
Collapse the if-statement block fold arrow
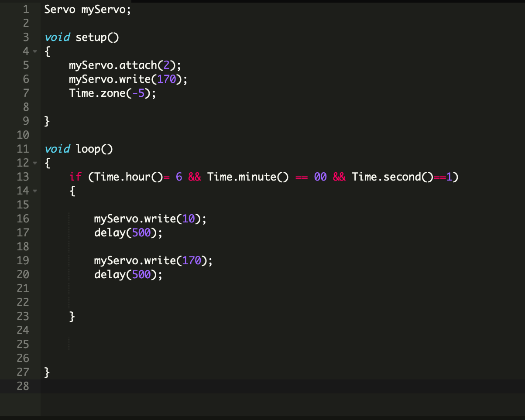35,191
